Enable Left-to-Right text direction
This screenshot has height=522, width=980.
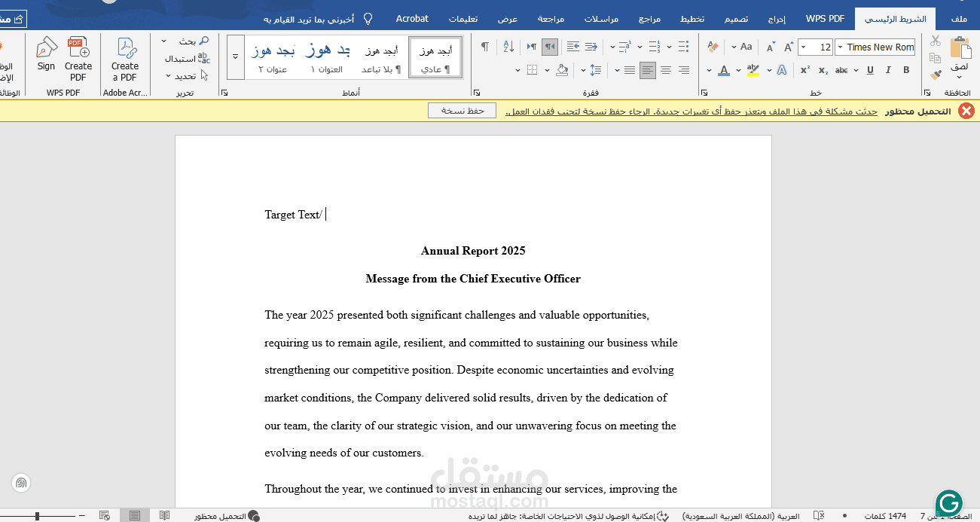[x=532, y=47]
